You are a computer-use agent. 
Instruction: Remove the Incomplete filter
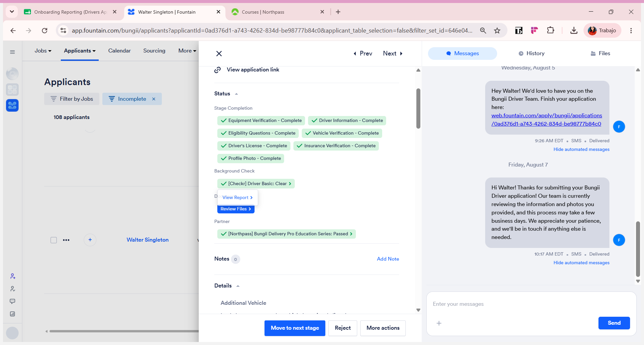click(154, 99)
